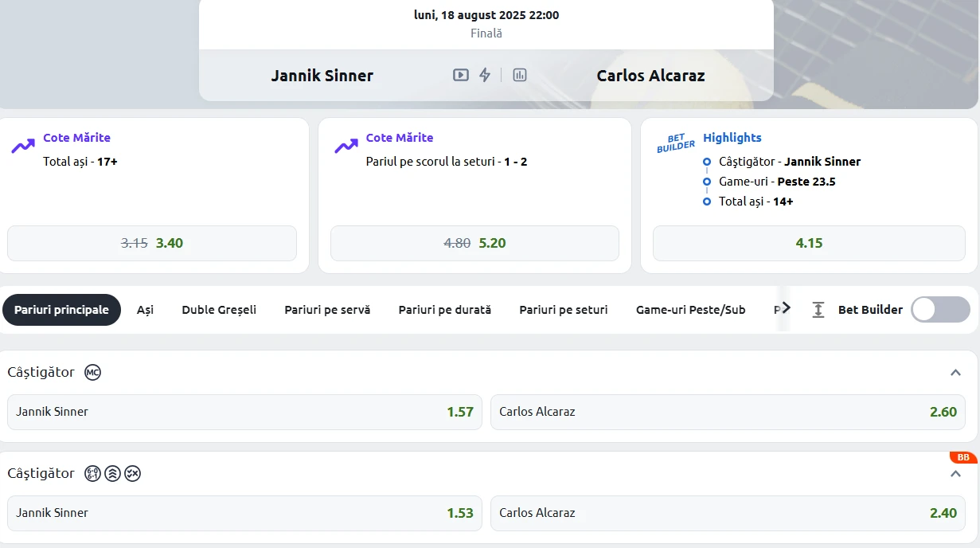
Task: Open the Duble Greșeli tab
Action: tap(219, 310)
